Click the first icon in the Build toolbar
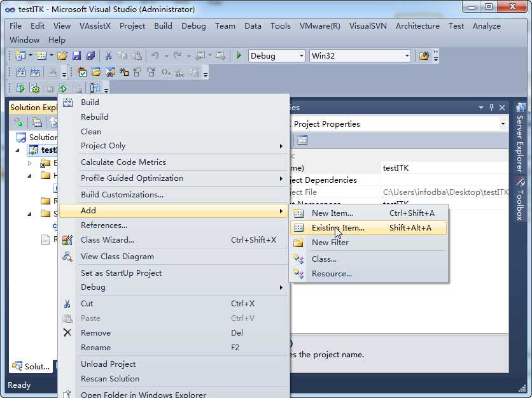 (x=20, y=72)
